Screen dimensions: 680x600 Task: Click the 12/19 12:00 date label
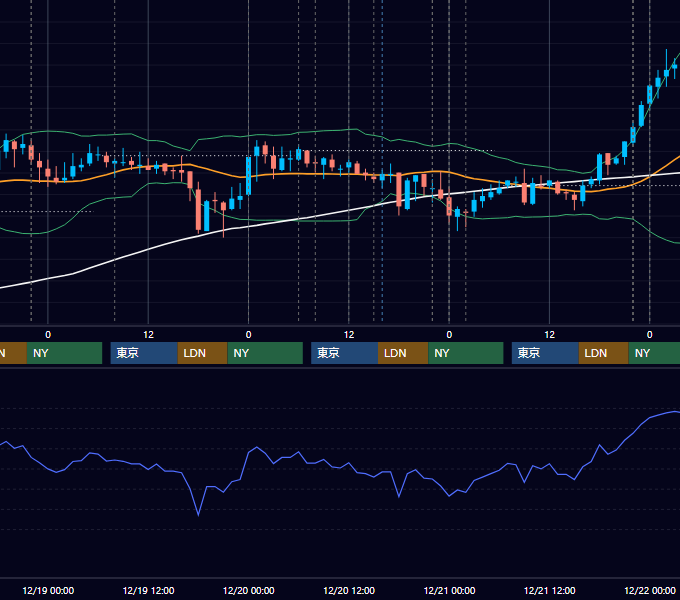tap(148, 590)
